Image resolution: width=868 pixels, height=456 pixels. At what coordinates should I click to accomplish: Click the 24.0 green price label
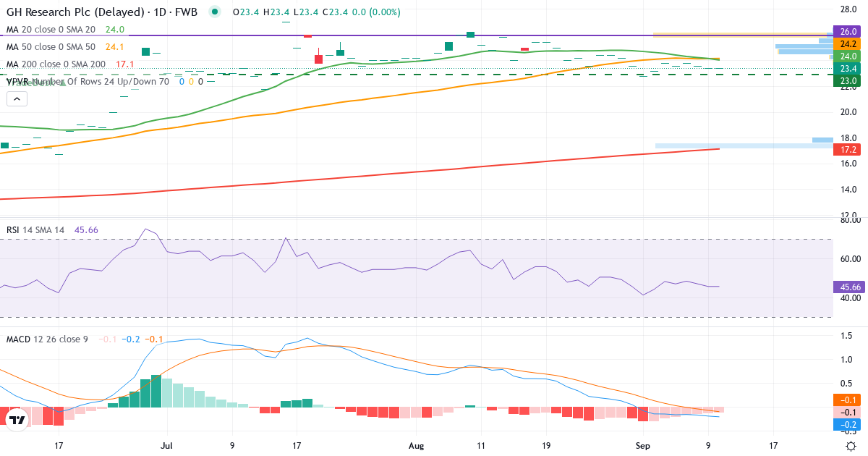(847, 56)
